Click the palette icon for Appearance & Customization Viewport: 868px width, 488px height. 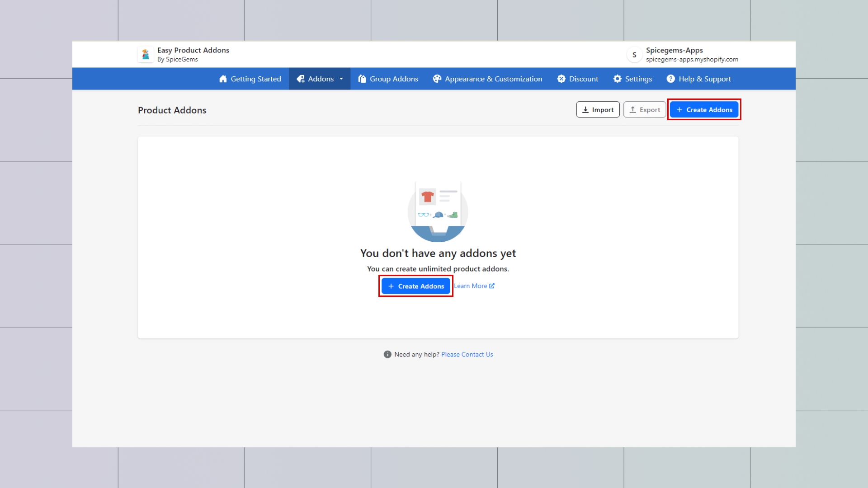coord(437,79)
